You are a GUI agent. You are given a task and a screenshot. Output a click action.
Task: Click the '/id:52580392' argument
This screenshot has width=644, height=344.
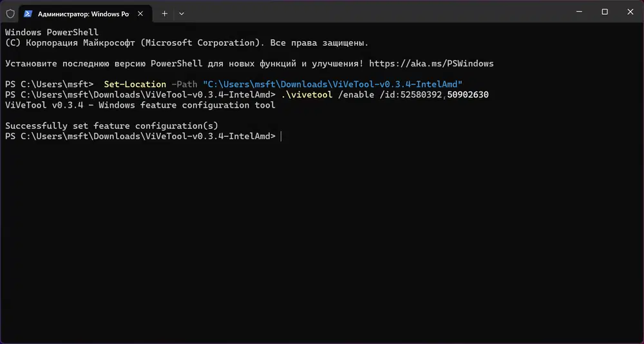410,95
